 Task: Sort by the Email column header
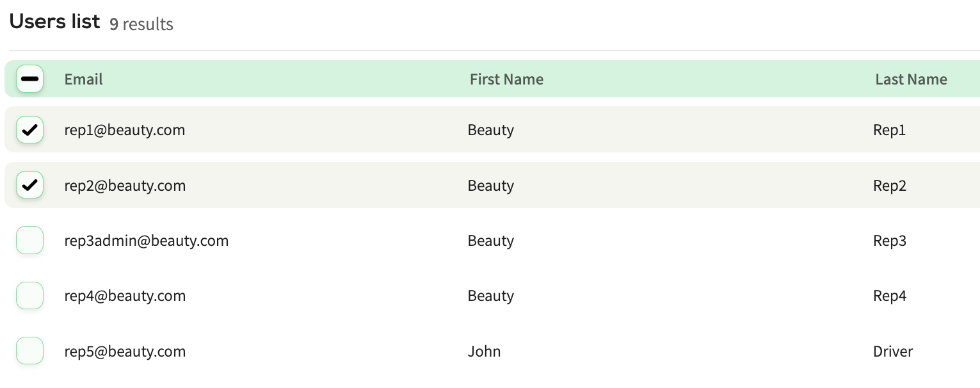click(x=84, y=79)
